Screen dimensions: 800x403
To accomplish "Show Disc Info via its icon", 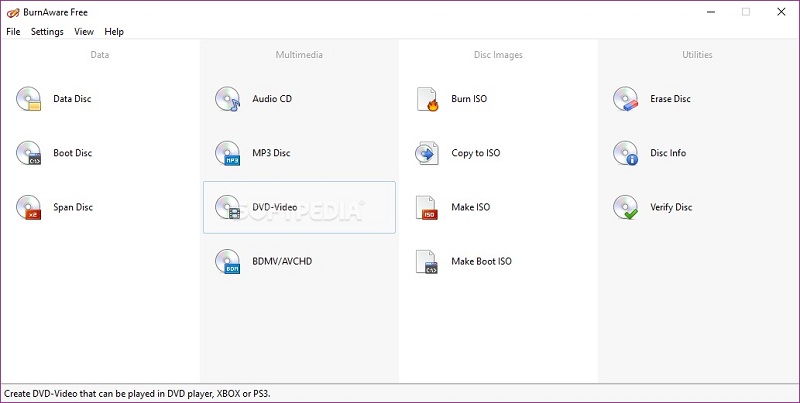I will (x=625, y=153).
